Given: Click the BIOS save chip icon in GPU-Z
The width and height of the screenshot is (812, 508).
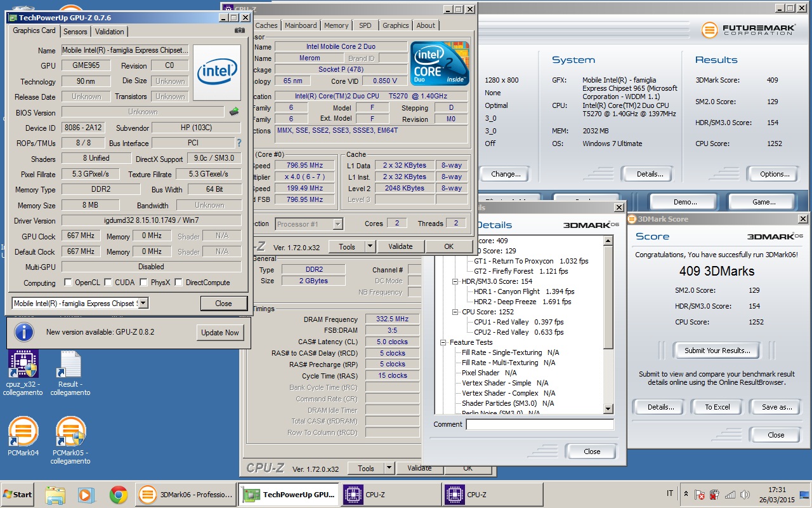Looking at the screenshot, I should click(x=234, y=112).
